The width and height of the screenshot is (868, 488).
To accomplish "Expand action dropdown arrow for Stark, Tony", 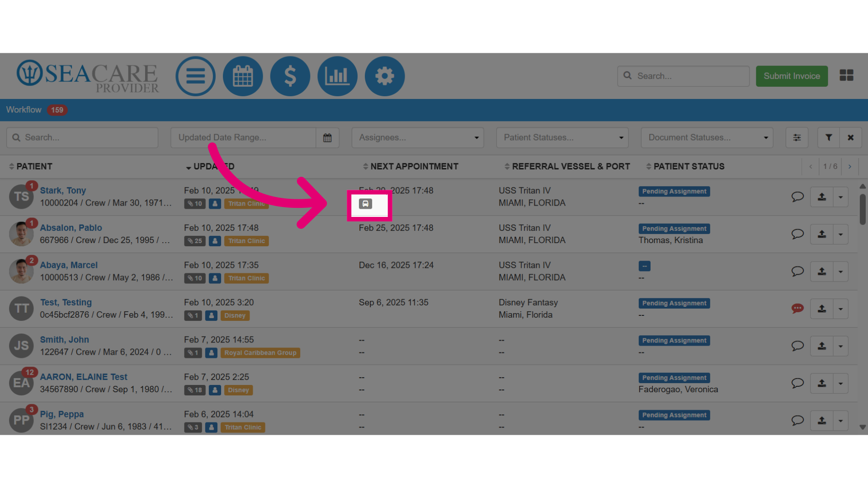I will tap(841, 197).
